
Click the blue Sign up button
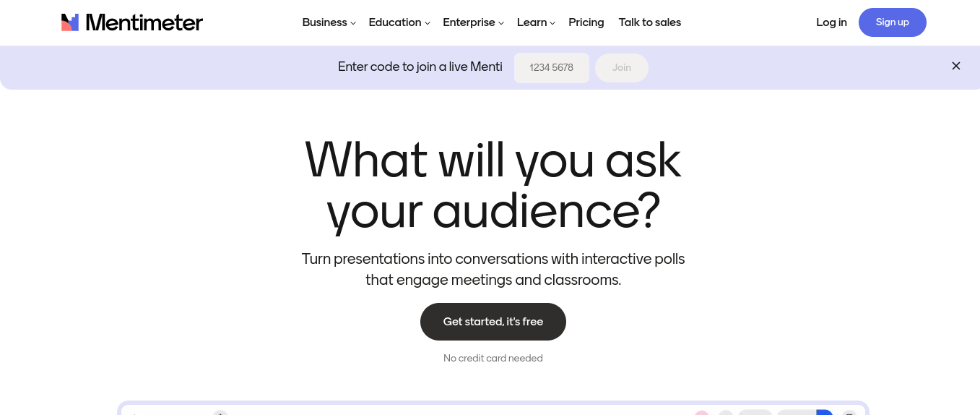coord(892,22)
